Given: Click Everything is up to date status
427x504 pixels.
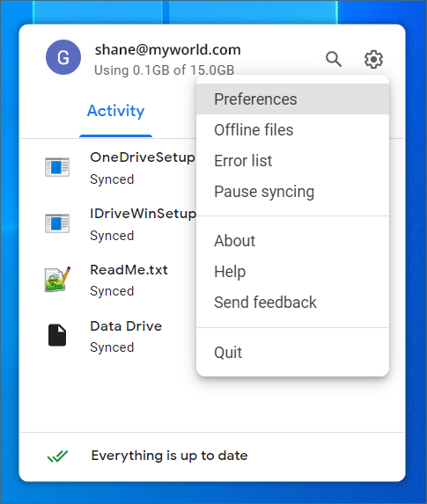Looking at the screenshot, I should pyautogui.click(x=170, y=456).
